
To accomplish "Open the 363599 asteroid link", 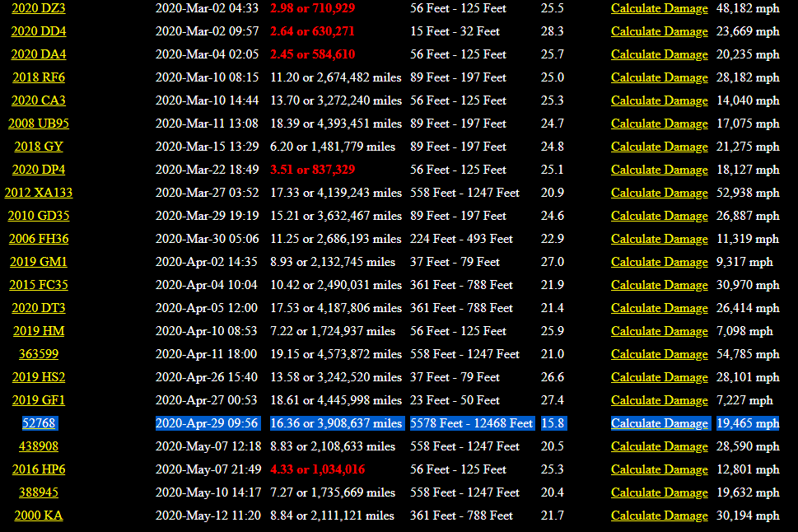I will point(39,354).
